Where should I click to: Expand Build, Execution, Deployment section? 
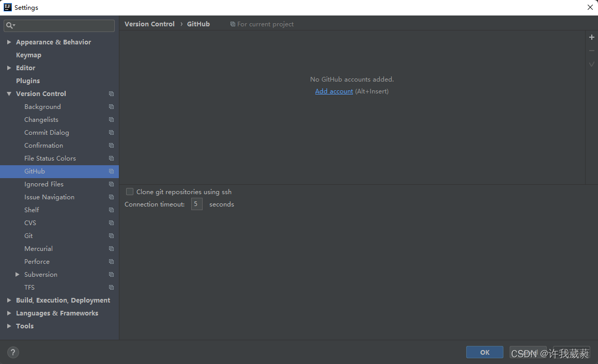click(9, 300)
